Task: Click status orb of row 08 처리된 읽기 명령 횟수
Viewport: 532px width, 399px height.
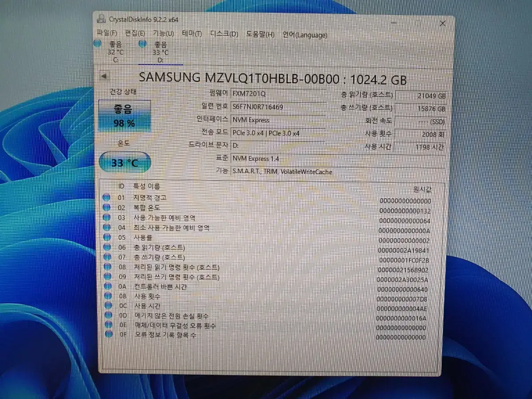Action: tap(107, 267)
